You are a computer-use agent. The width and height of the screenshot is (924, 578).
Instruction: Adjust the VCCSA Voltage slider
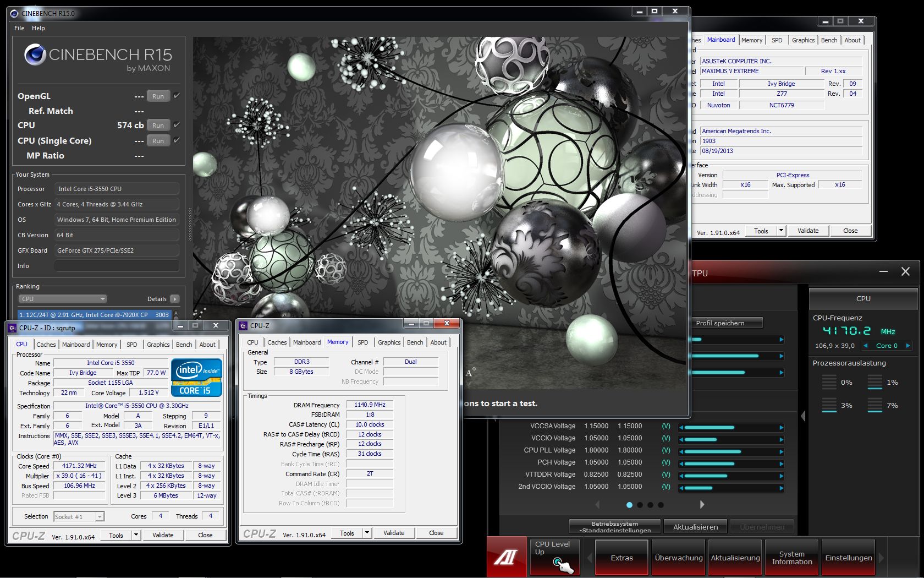[x=731, y=427]
